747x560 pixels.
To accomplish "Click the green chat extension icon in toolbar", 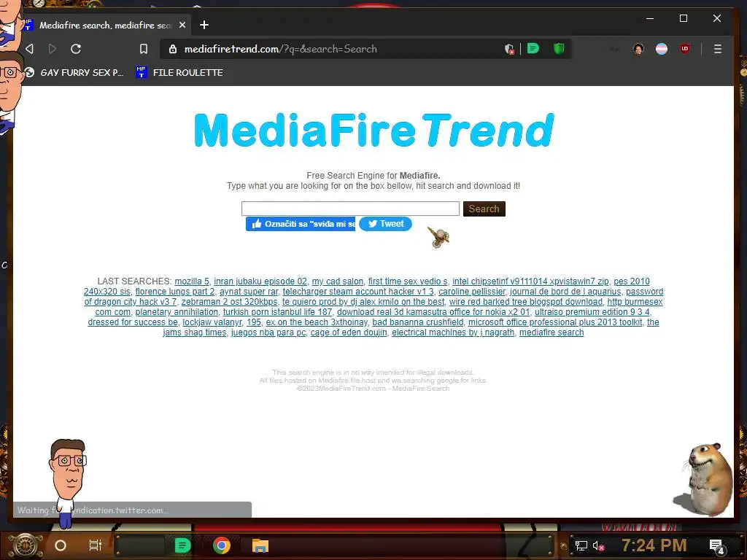I will (x=533, y=49).
